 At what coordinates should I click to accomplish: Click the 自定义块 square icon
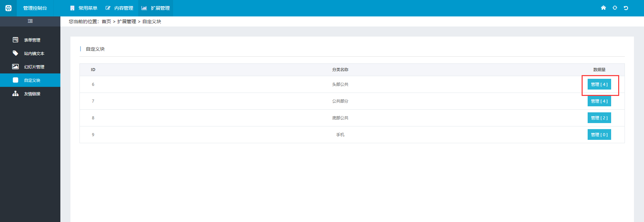pos(15,80)
